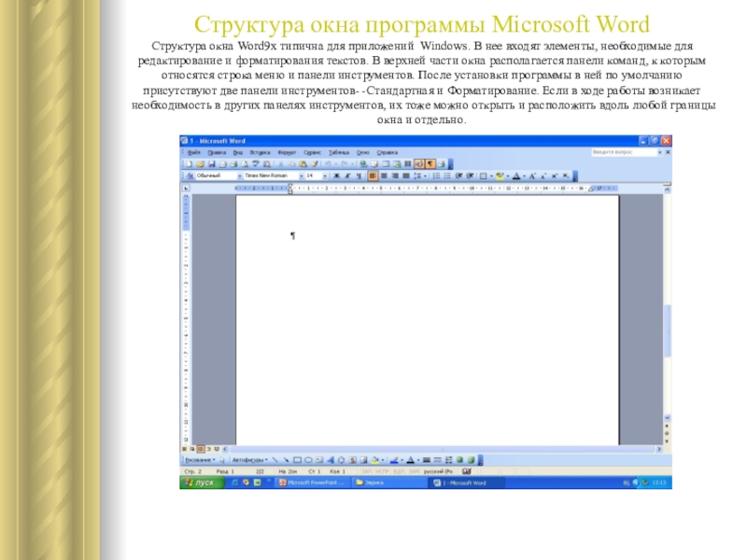Insert WordArt from the Drawing toolbar
The image size is (747, 560).
[331, 460]
